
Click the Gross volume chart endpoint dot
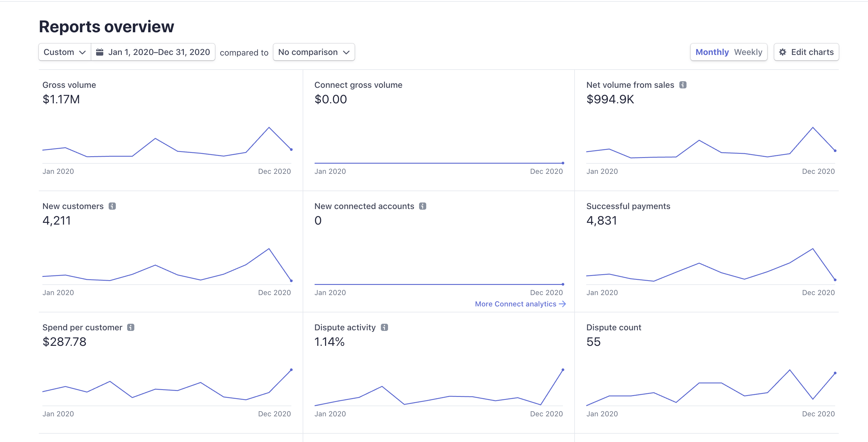click(291, 149)
